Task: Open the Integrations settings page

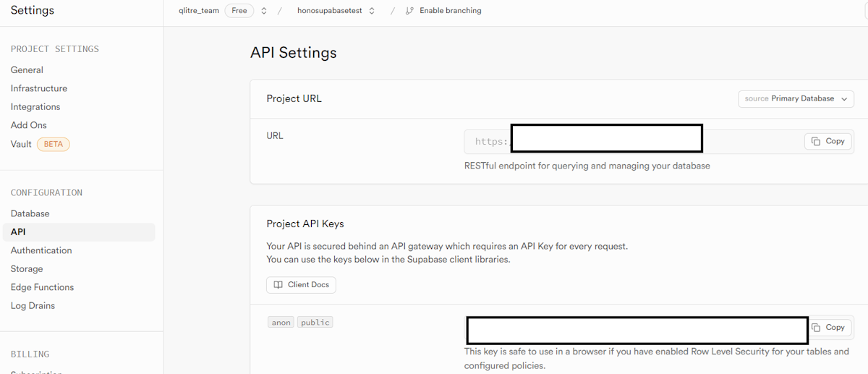Action: pos(35,107)
